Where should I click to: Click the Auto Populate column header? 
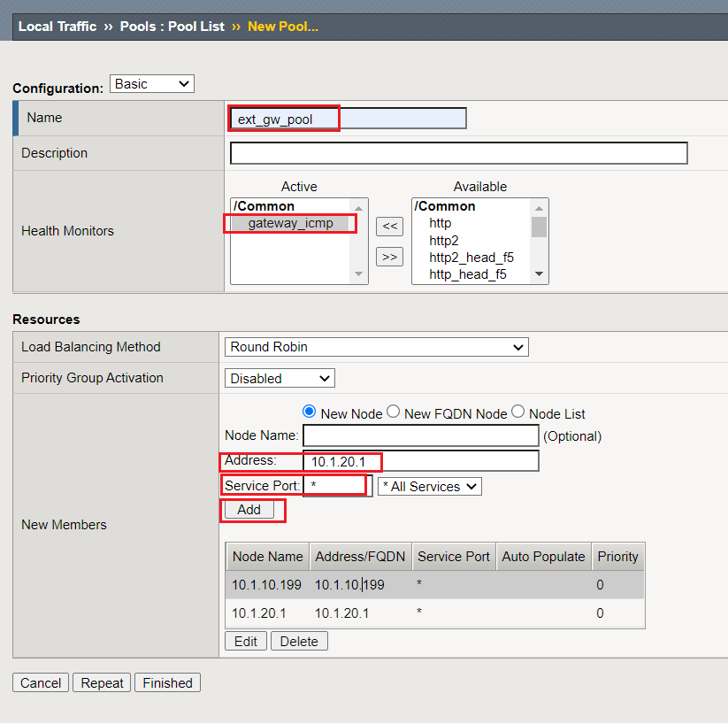pyautogui.click(x=544, y=556)
